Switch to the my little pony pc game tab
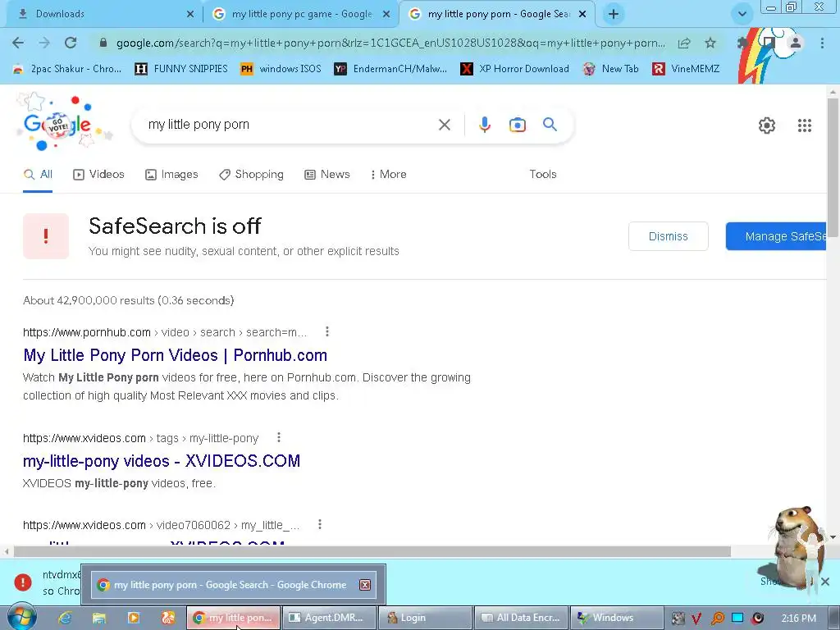Image resolution: width=840 pixels, height=630 pixels. [300, 14]
